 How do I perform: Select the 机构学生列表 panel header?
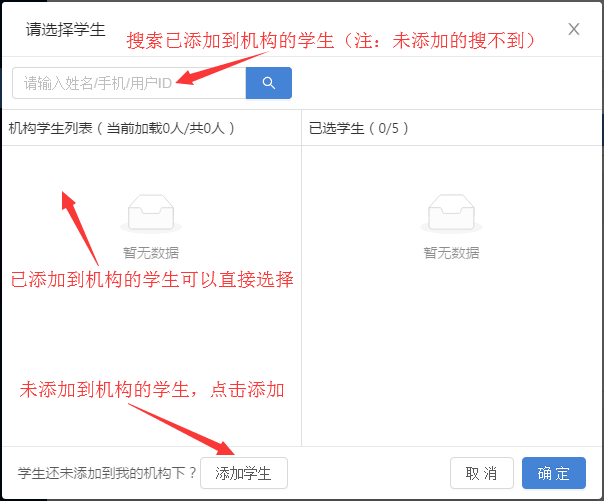121,128
